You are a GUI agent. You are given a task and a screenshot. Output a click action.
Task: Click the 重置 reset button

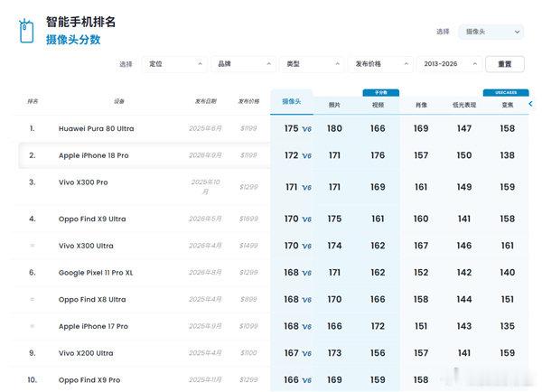coord(505,64)
